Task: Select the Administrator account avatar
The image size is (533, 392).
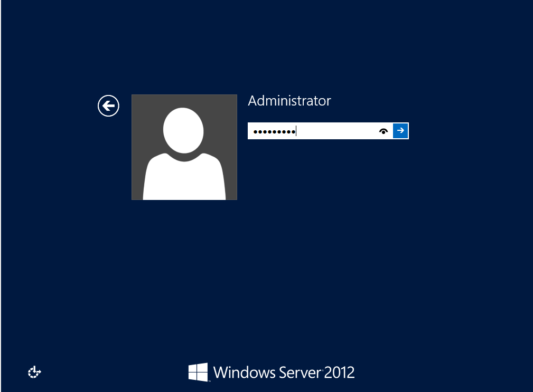Action: tap(184, 147)
